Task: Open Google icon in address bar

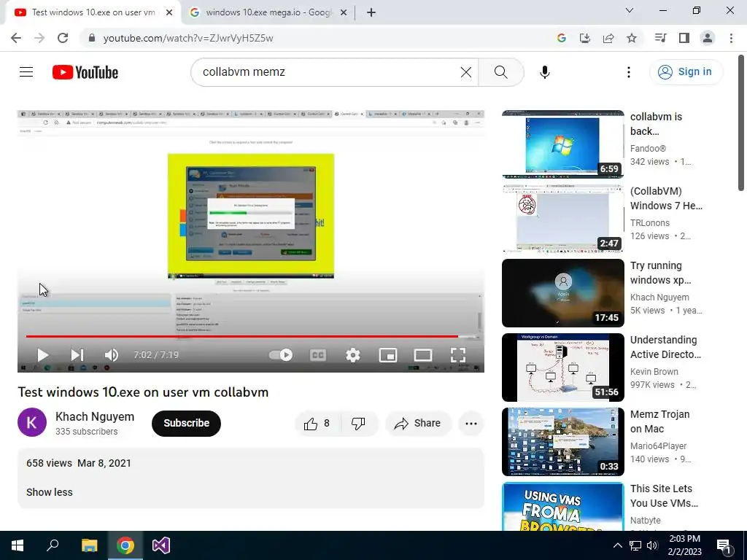Action: pyautogui.click(x=561, y=38)
